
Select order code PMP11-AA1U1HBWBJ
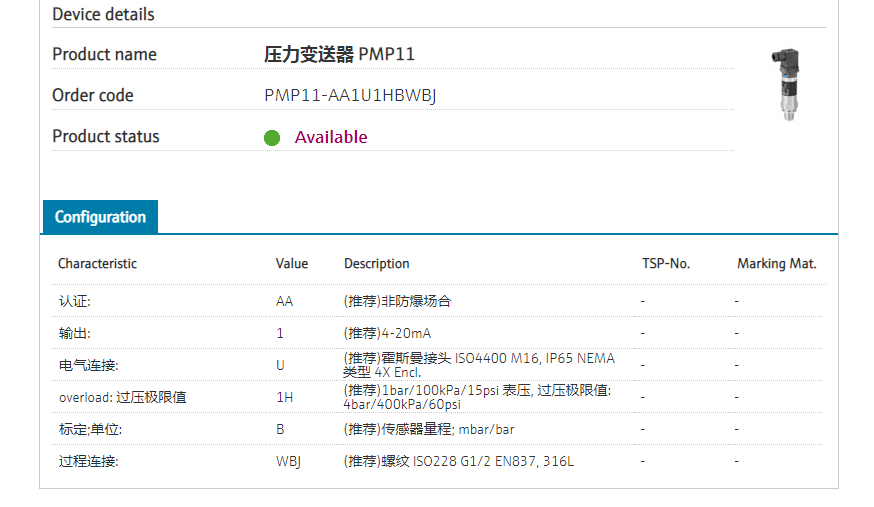350,96
